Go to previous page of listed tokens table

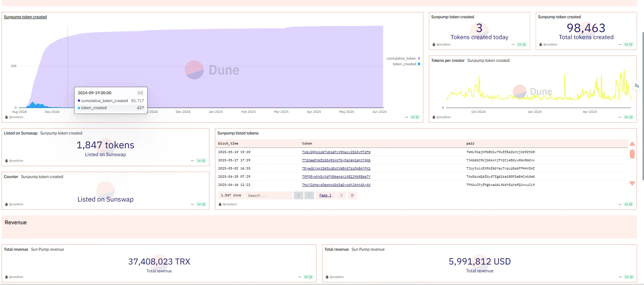pos(309,195)
